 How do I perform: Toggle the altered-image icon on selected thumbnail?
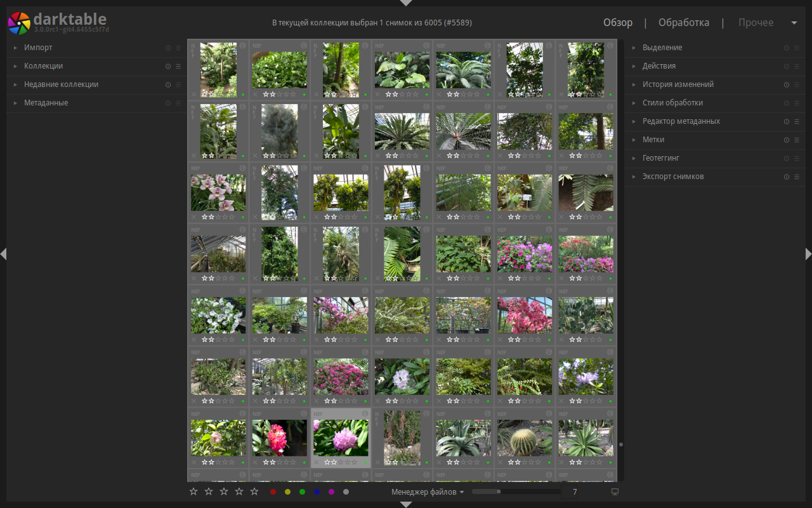(x=365, y=414)
